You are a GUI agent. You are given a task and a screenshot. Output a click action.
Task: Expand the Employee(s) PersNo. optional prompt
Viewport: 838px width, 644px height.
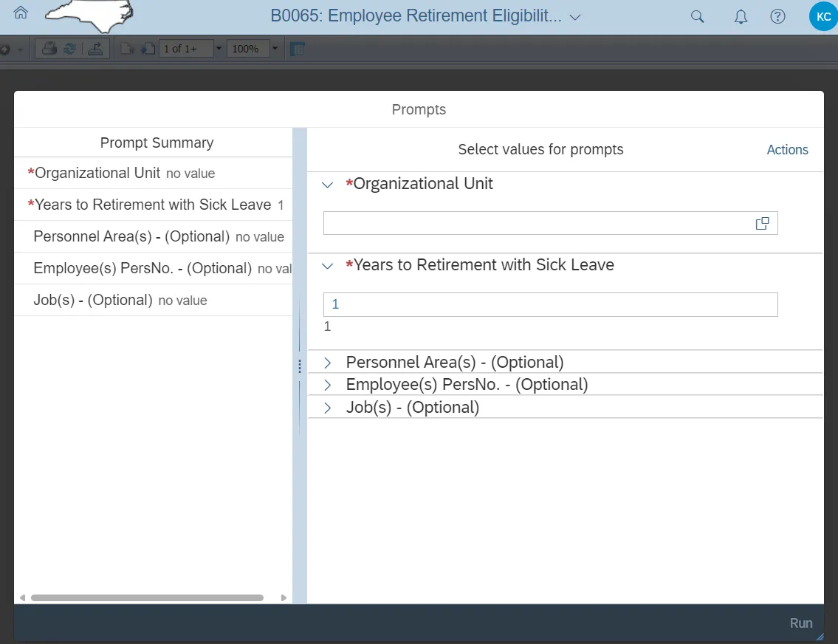[328, 386]
